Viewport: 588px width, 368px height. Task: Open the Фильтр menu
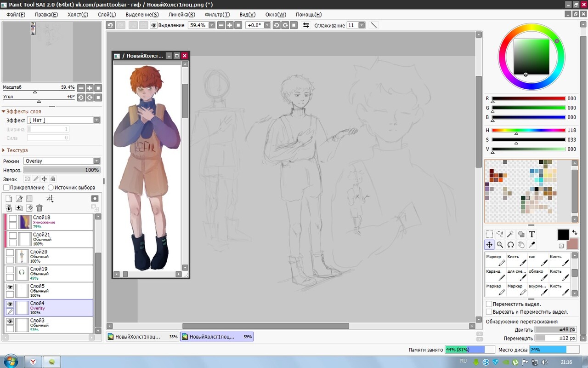tap(217, 15)
